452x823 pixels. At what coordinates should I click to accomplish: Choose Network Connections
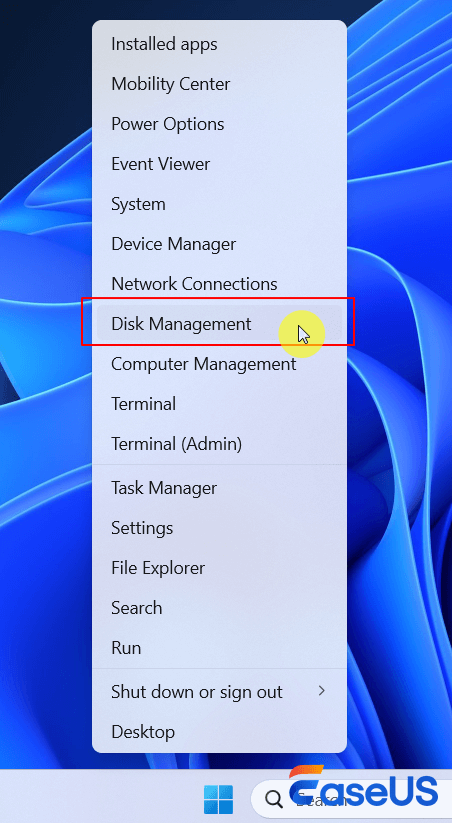point(219,284)
